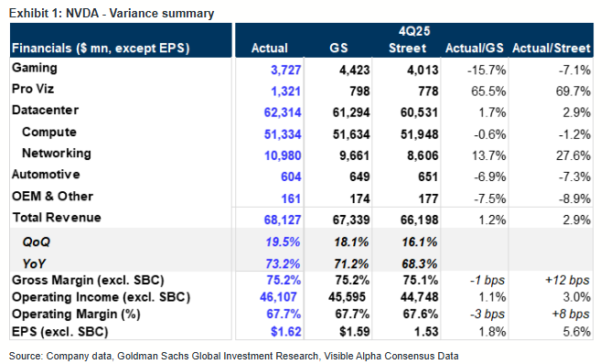
Task: Click the Datacenter actual value 62,314
Action: [283, 112]
